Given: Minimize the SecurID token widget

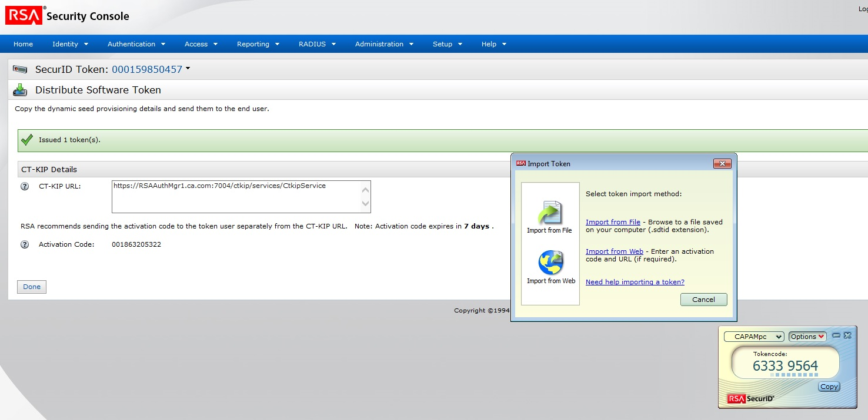Looking at the screenshot, I should coord(836,335).
